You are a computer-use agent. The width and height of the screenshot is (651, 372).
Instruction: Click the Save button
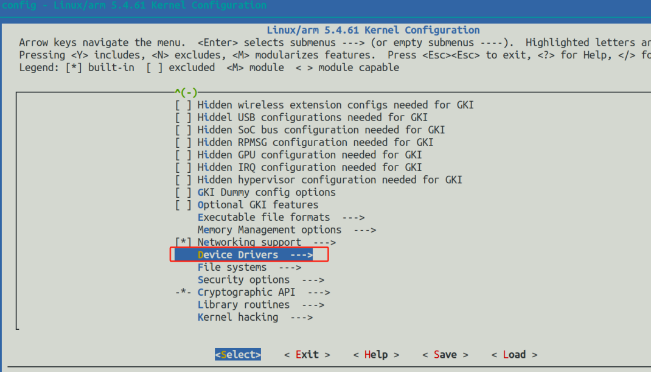pos(445,355)
